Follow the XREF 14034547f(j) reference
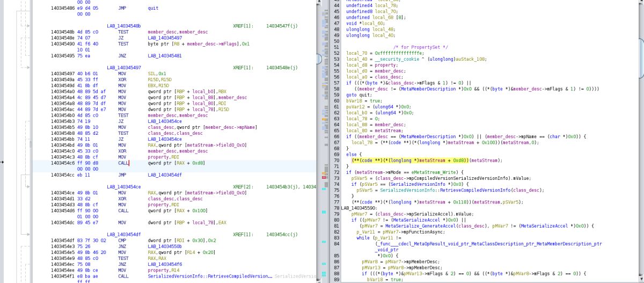Viewport: 644px width, 283px height. pyautogui.click(x=281, y=26)
